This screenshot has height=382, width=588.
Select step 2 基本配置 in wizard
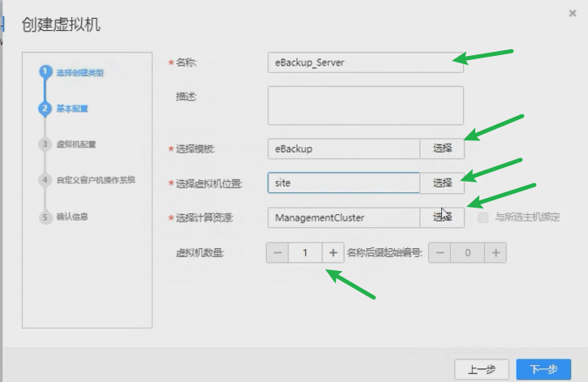72,109
